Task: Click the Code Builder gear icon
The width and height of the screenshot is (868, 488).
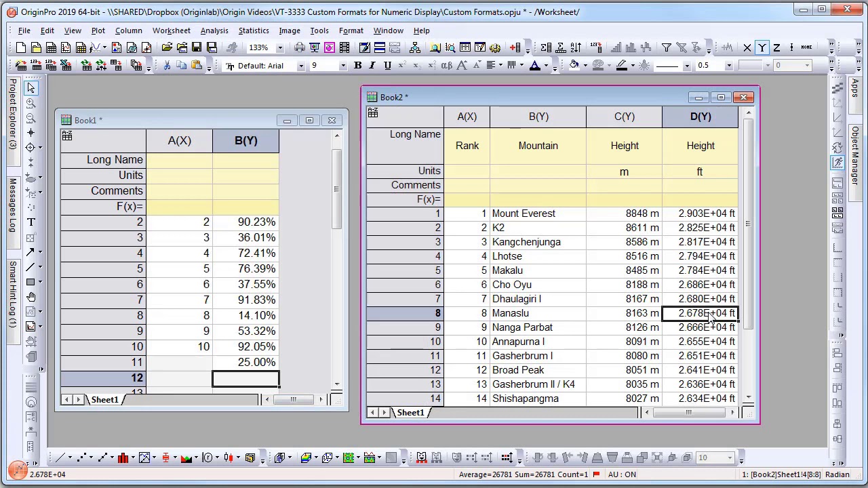Action: click(x=495, y=47)
